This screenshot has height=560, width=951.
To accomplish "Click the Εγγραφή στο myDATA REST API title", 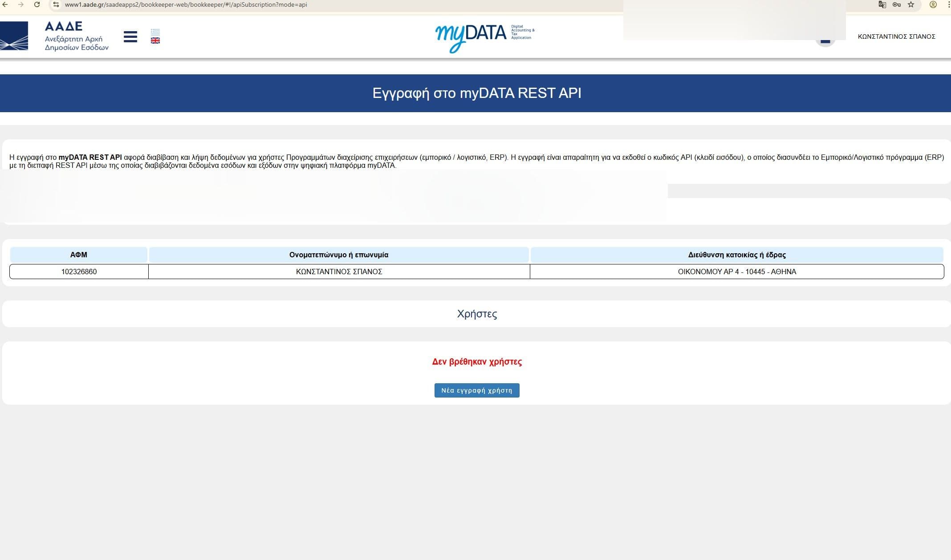I will click(477, 93).
